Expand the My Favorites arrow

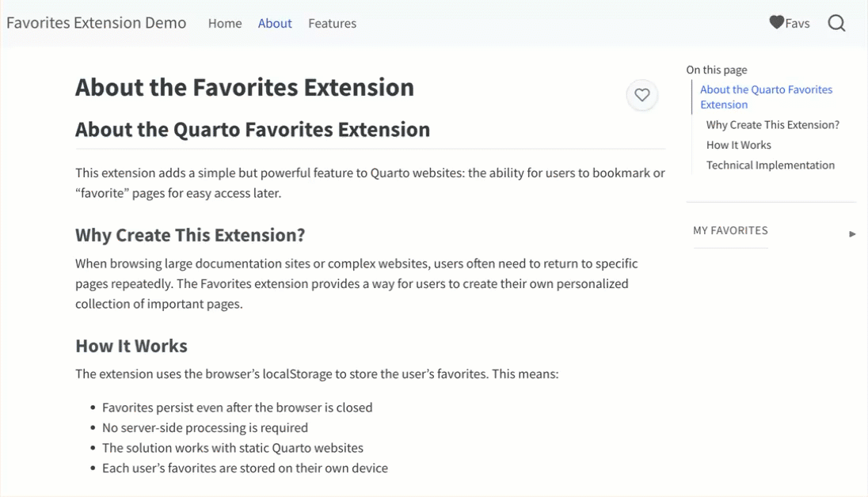(852, 233)
